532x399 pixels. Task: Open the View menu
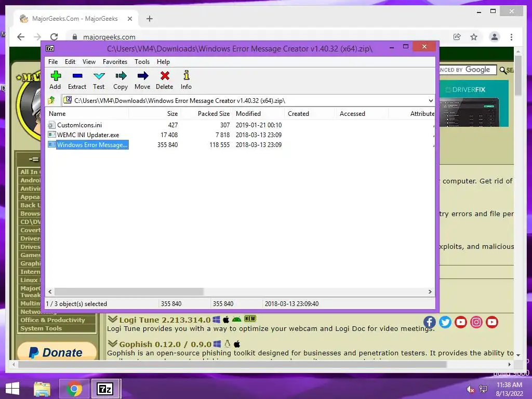89,62
